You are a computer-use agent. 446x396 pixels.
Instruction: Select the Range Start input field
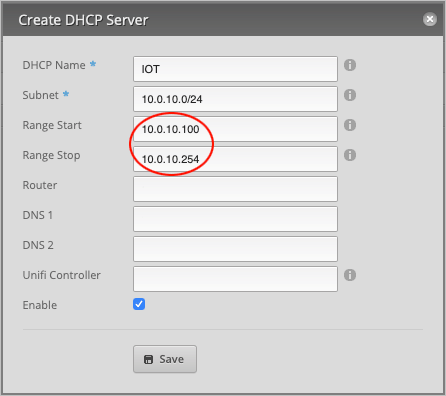click(x=235, y=129)
